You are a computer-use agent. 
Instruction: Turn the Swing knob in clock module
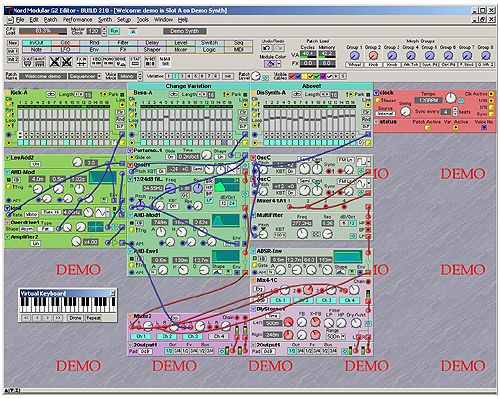tap(405, 111)
